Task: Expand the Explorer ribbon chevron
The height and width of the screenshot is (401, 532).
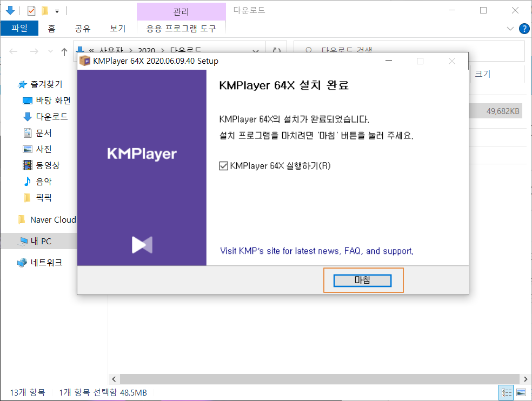Action: point(510,29)
